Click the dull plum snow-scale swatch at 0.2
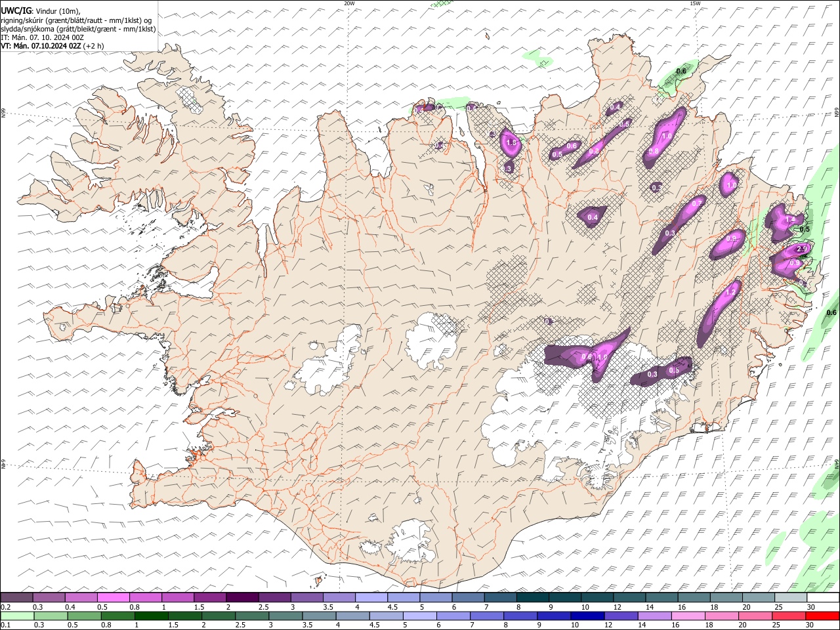This screenshot has height=630, width=840. coord(17,597)
